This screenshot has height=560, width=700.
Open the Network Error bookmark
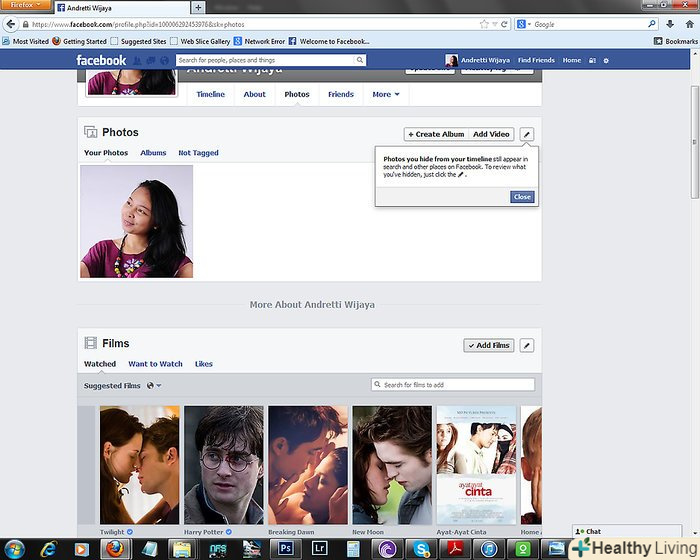click(x=259, y=41)
